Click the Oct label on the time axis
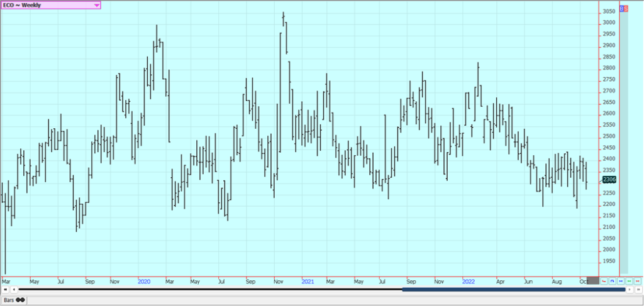 (583, 281)
